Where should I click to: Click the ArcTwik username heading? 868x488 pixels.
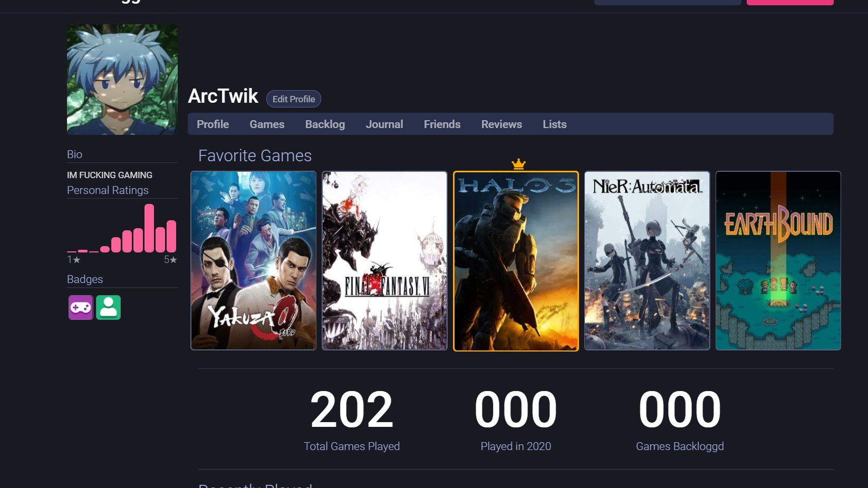(223, 96)
